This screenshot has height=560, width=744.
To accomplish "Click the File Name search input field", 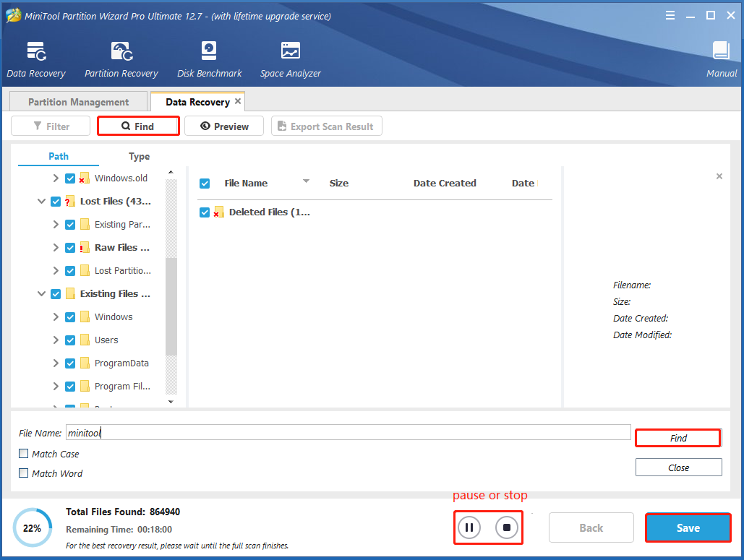I will click(x=349, y=432).
